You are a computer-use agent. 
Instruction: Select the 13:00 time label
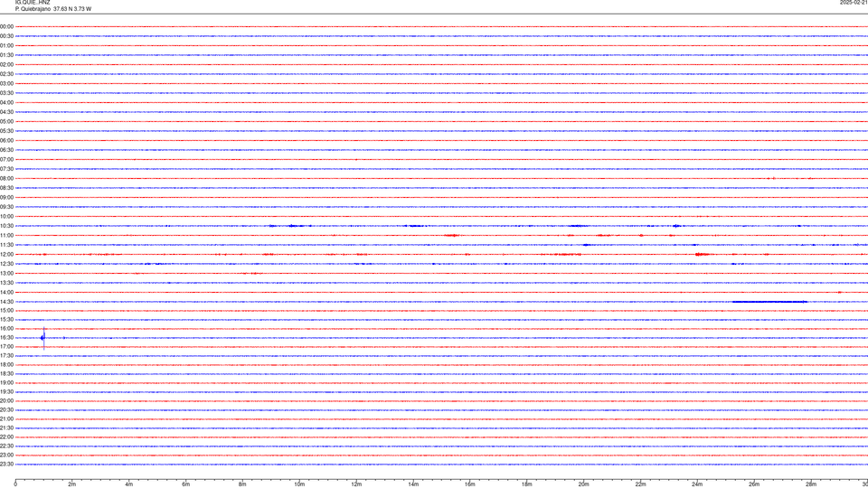click(x=6, y=273)
